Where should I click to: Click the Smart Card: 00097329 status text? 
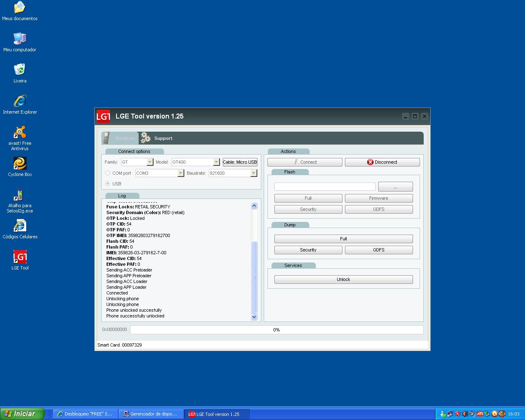pyautogui.click(x=119, y=345)
